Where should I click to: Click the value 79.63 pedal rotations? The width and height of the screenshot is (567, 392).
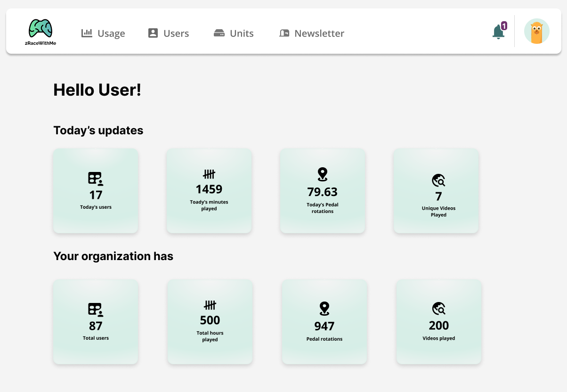click(x=323, y=192)
